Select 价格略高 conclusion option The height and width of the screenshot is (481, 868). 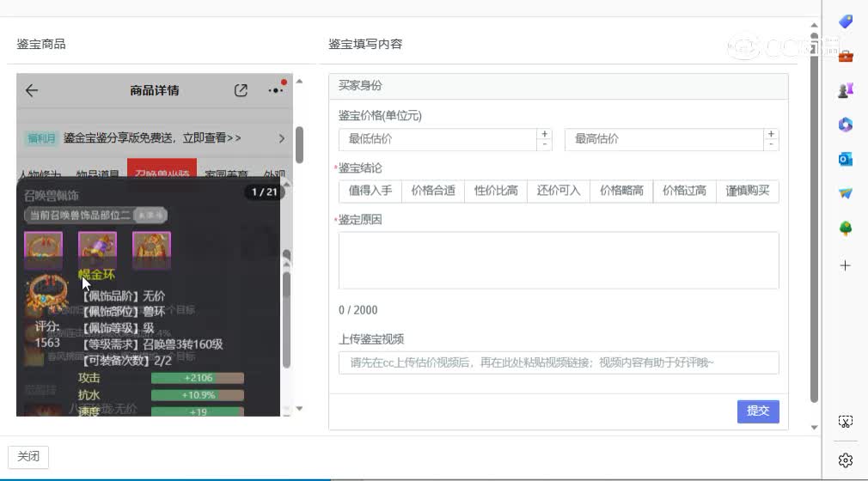621,191
